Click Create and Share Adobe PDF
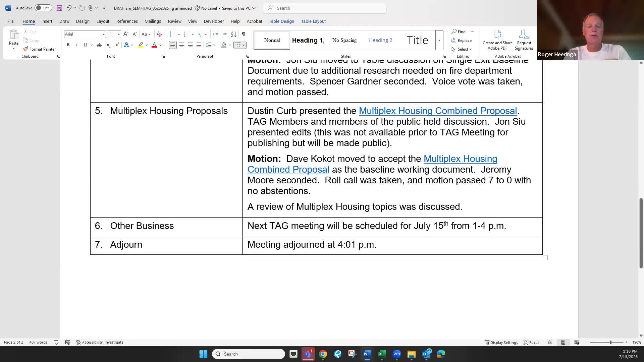Screen dimensions: 644x362 click(x=497, y=40)
